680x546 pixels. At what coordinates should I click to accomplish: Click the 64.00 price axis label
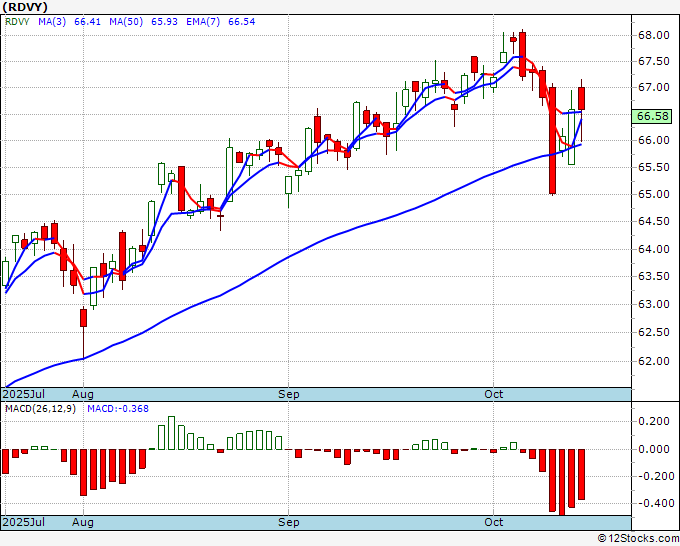654,249
